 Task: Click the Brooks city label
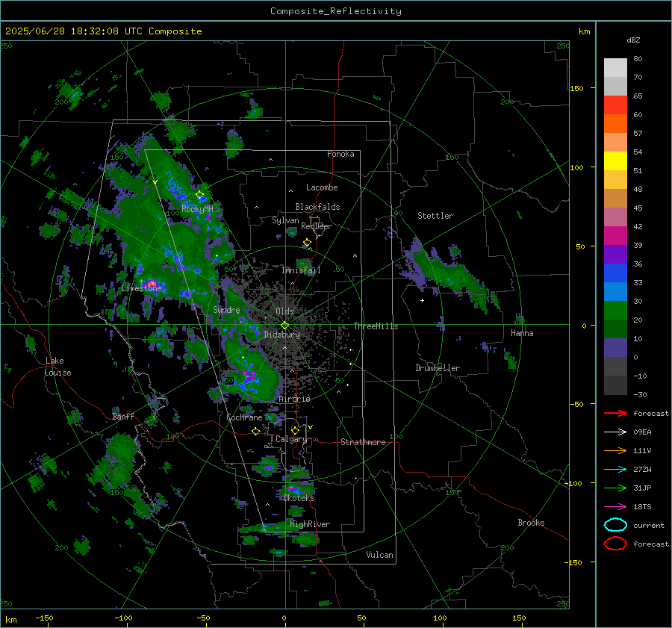(531, 523)
